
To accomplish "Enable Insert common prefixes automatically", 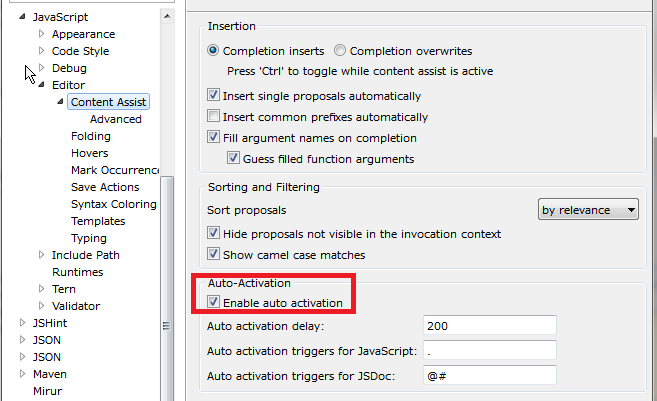I will (x=213, y=116).
